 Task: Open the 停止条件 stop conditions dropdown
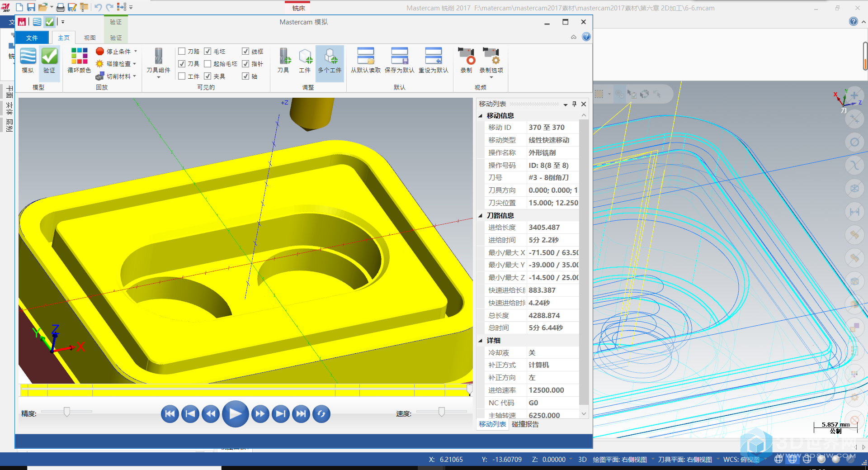pos(117,51)
